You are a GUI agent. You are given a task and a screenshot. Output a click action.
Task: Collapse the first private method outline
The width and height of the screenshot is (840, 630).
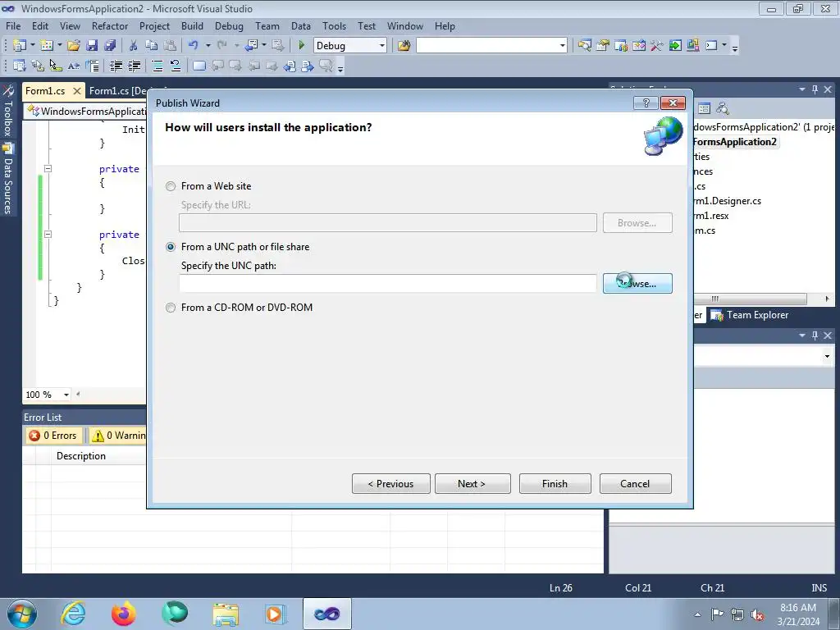click(48, 168)
